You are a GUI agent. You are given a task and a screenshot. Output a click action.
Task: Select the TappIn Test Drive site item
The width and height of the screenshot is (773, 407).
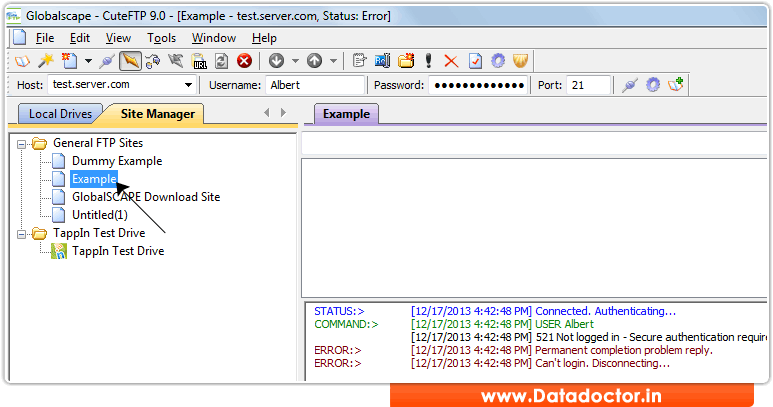click(x=118, y=251)
